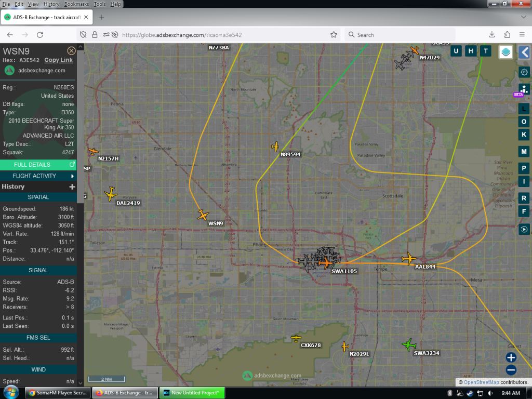Open map settings gear icon
Image resolution: width=532 pixels, height=399 pixels.
(x=524, y=72)
